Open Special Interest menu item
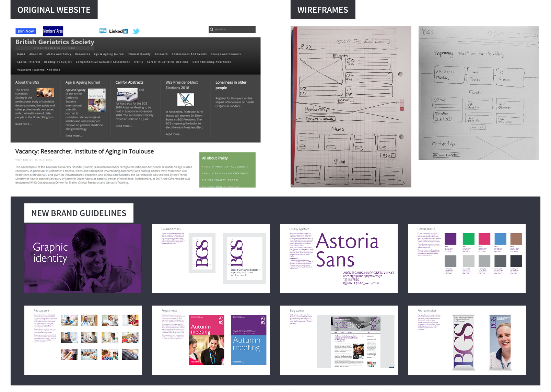This screenshot has width=551, height=392. [x=28, y=62]
